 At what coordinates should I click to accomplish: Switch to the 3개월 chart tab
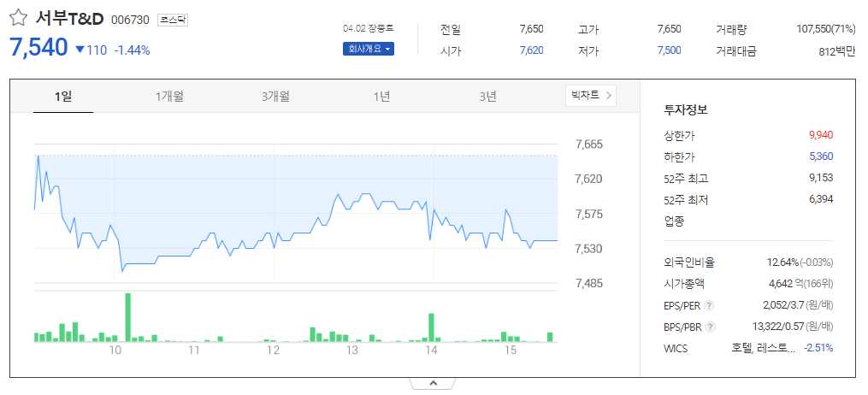click(x=275, y=97)
